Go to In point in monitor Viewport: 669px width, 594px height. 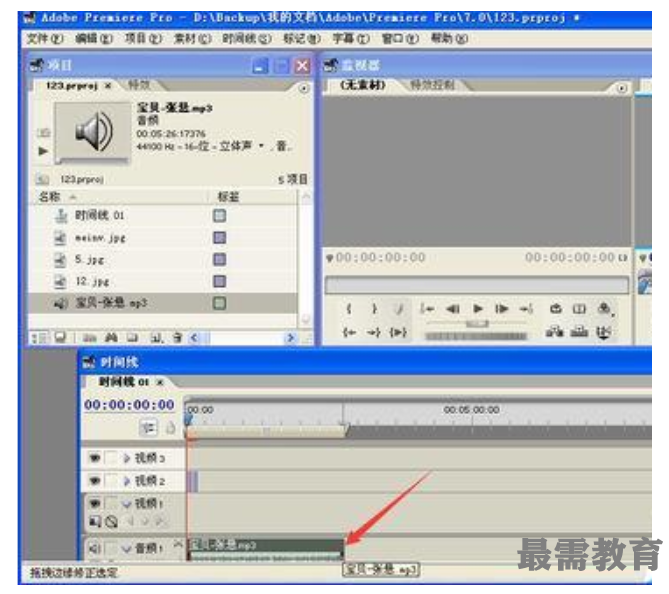349,332
